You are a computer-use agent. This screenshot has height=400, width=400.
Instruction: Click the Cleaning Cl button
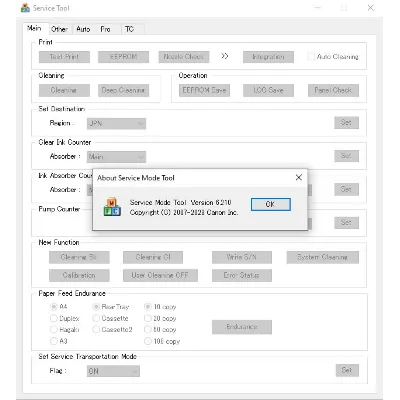tap(153, 257)
